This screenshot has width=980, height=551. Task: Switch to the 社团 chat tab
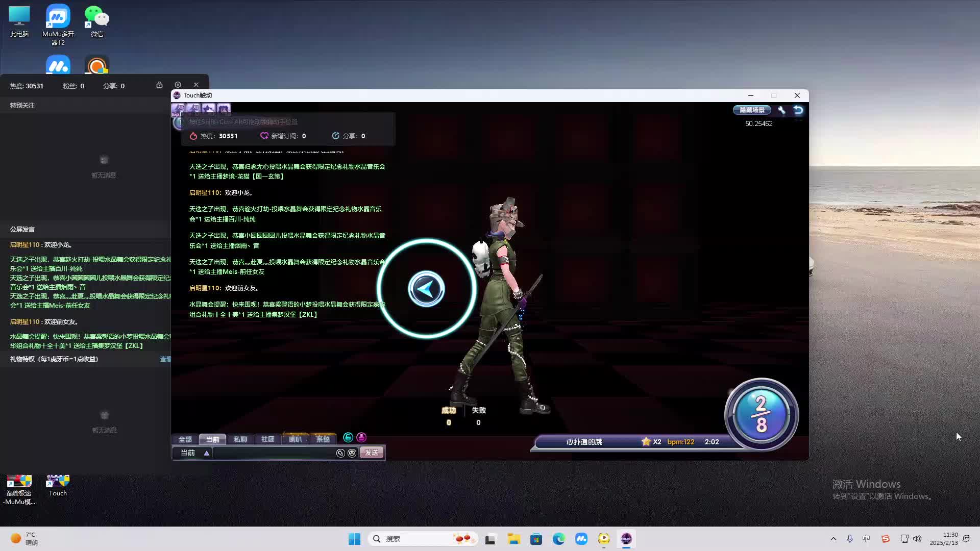[x=267, y=439]
